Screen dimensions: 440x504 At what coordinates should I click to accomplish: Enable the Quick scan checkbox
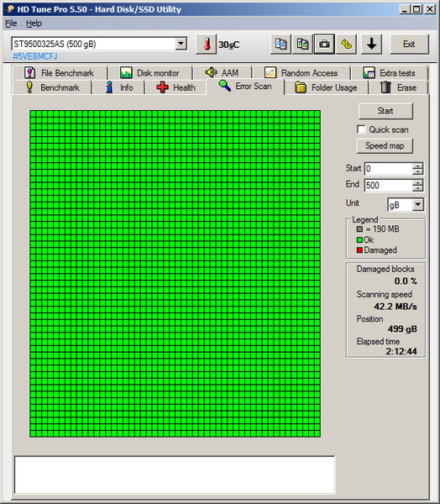tap(361, 129)
